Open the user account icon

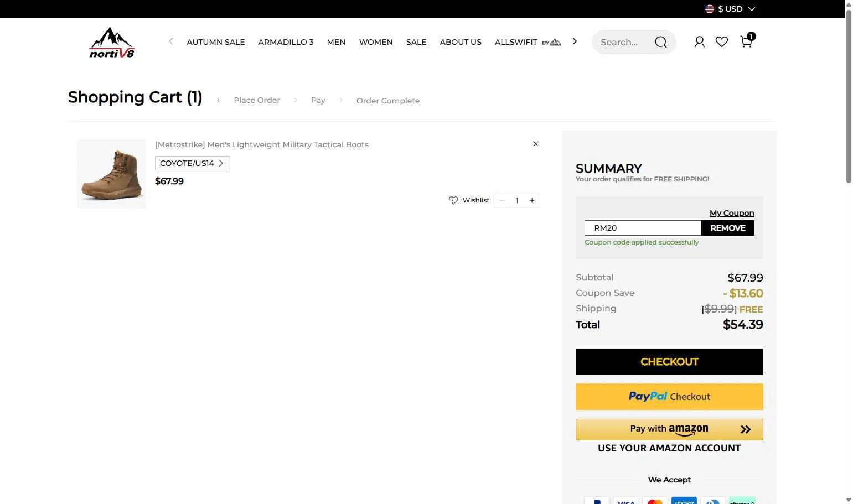[700, 42]
